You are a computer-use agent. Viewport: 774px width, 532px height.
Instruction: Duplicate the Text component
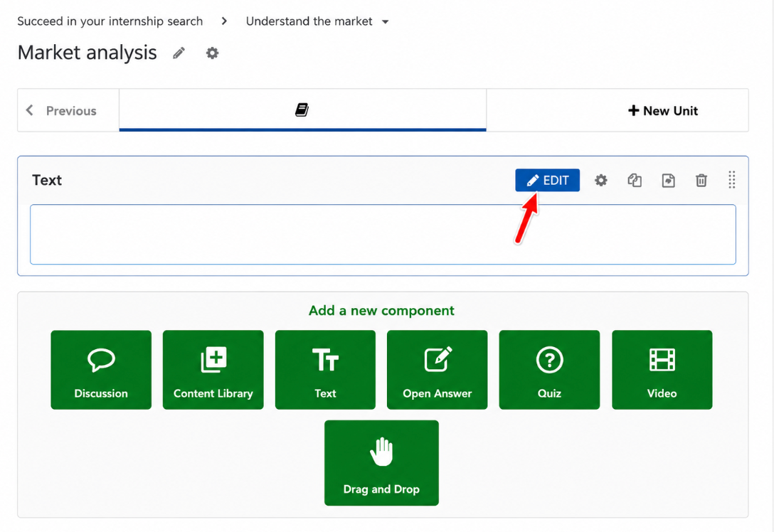pos(635,180)
